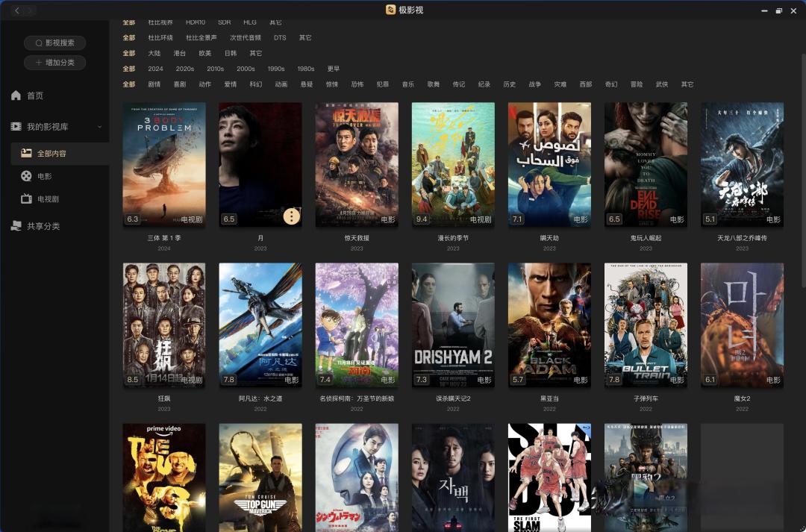Image resolution: width=806 pixels, height=532 pixels.
Task: Collapse the 我的影视库 chevron
Action: pyautogui.click(x=99, y=126)
